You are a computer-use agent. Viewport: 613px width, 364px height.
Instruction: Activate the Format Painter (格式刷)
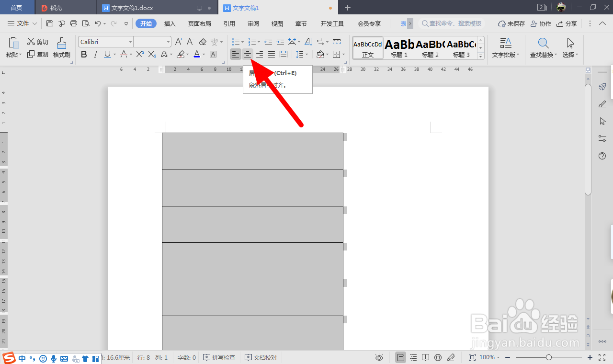click(62, 48)
